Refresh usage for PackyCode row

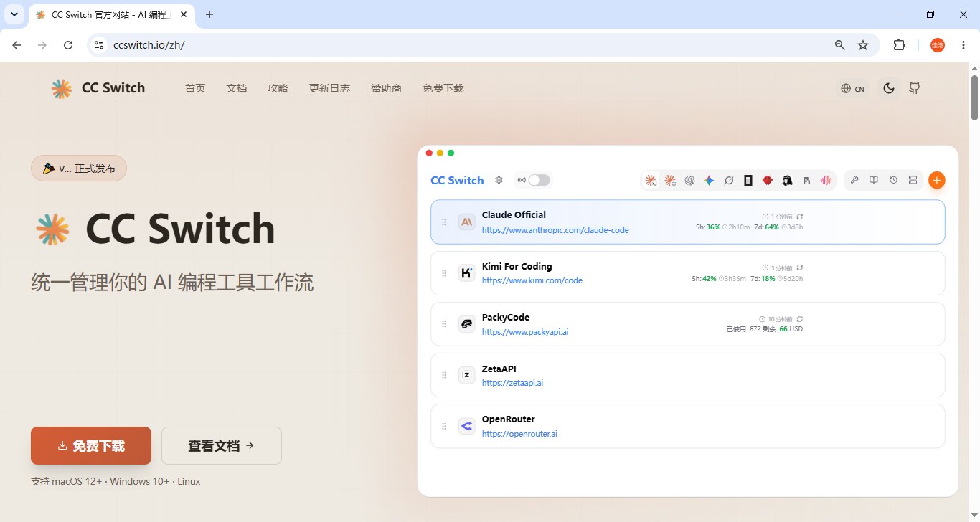(x=800, y=319)
